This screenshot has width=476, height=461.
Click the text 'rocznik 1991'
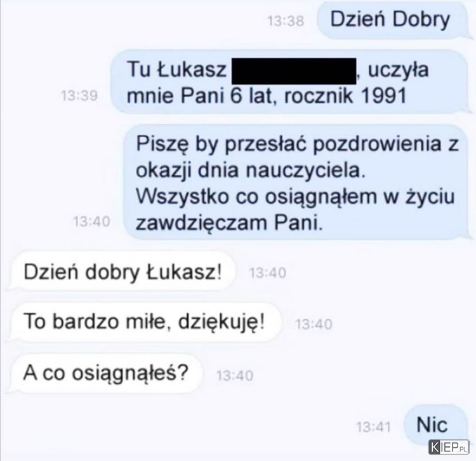345,96
